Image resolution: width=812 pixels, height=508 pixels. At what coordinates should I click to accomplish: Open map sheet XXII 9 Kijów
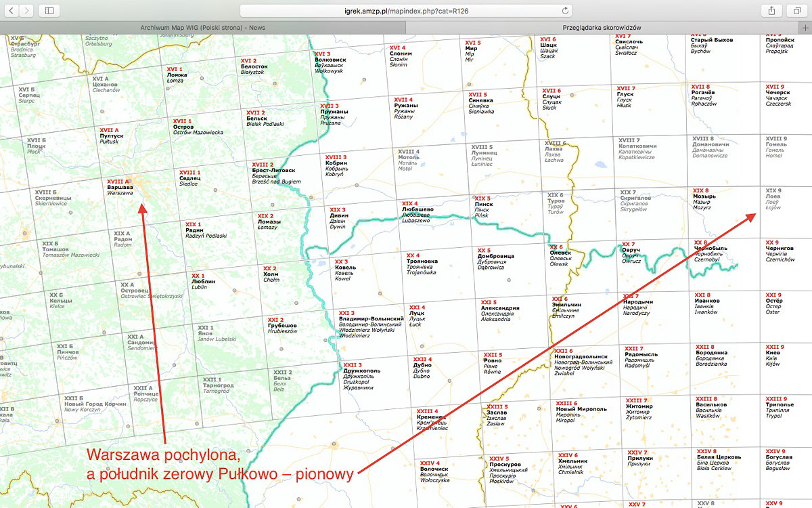(x=773, y=353)
